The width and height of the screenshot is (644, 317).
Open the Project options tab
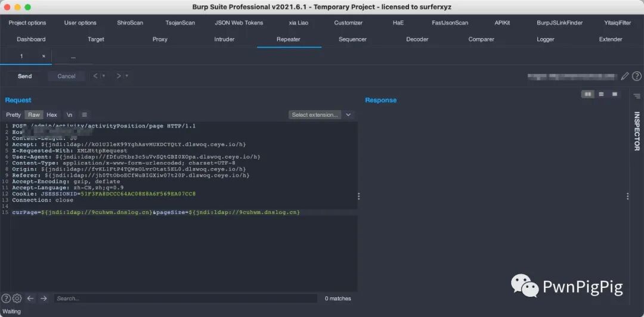[x=27, y=23]
